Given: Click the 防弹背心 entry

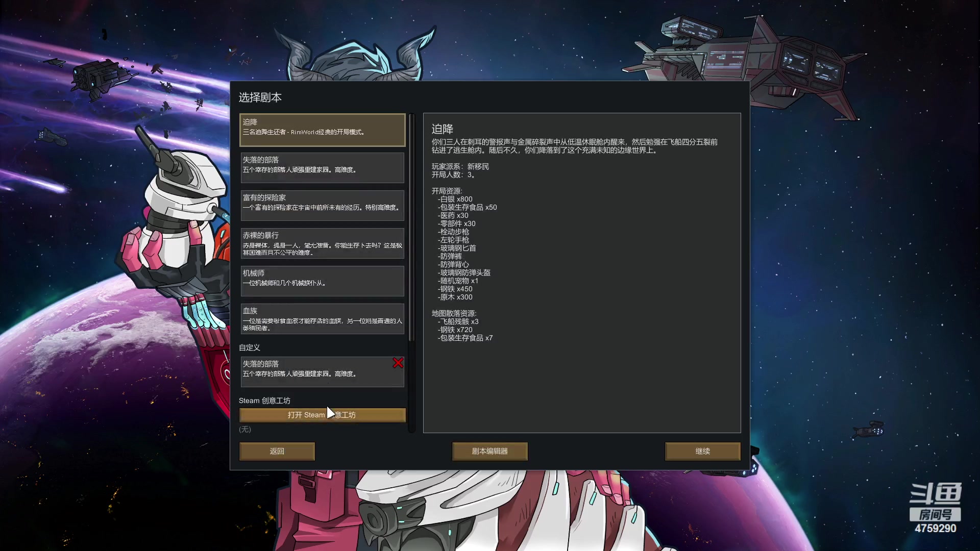Looking at the screenshot, I should (453, 264).
